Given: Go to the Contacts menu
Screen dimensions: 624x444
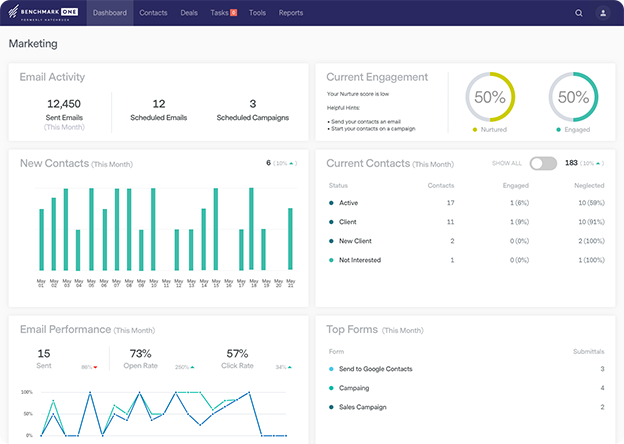Looking at the screenshot, I should pyautogui.click(x=153, y=13).
